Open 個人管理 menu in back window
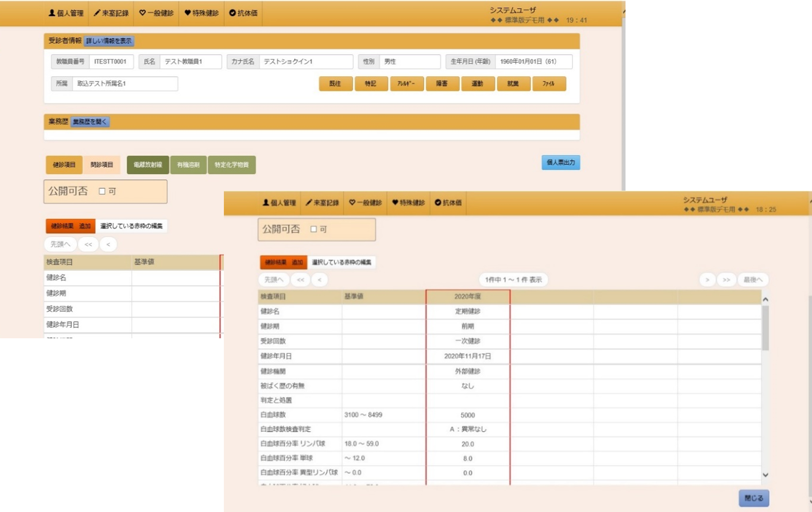Screen dimensions: 812x512 pos(66,13)
